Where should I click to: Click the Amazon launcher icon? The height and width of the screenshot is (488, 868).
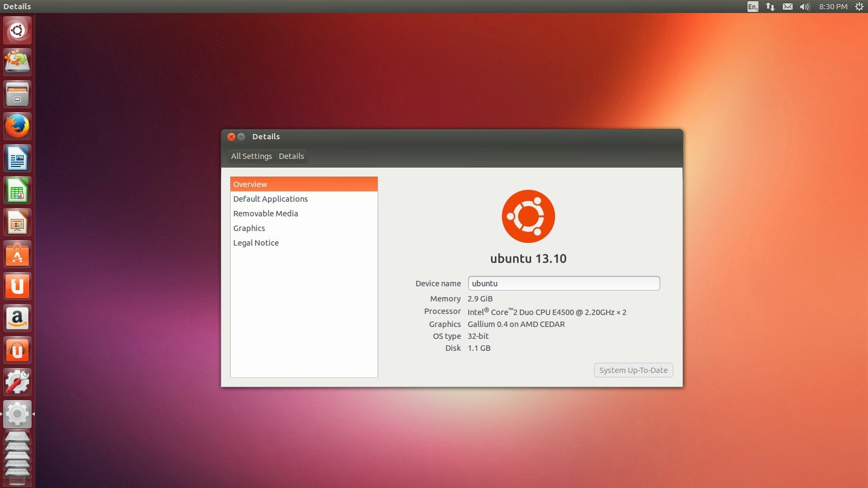point(17,318)
